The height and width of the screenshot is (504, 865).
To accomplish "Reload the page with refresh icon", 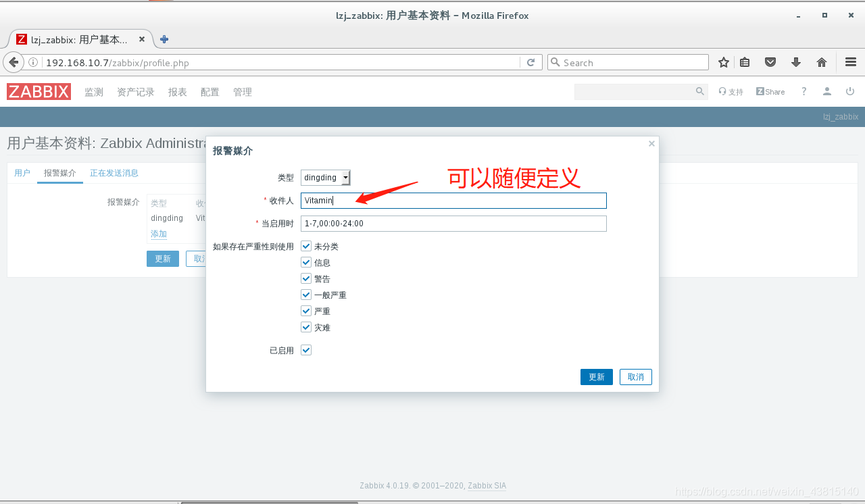I will tap(530, 62).
